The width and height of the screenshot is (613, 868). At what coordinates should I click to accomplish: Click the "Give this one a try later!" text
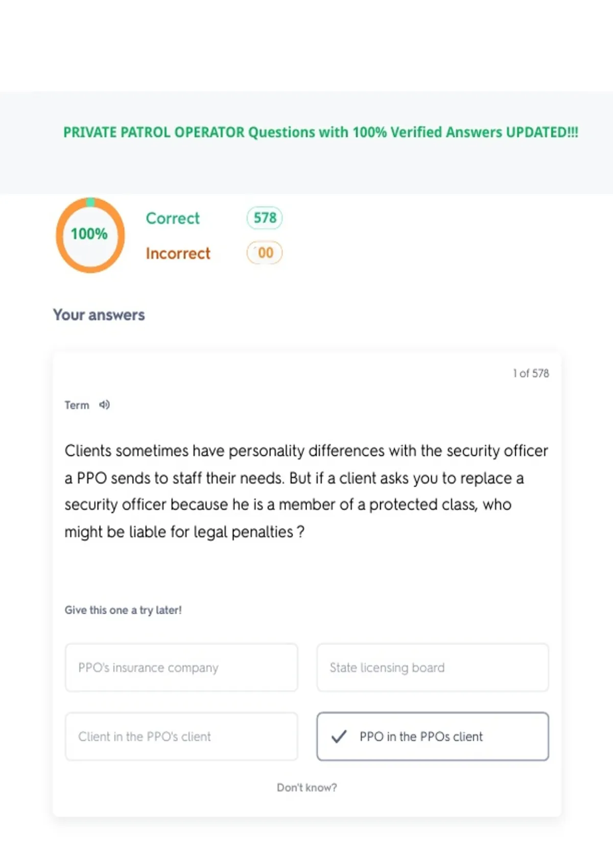tap(123, 610)
